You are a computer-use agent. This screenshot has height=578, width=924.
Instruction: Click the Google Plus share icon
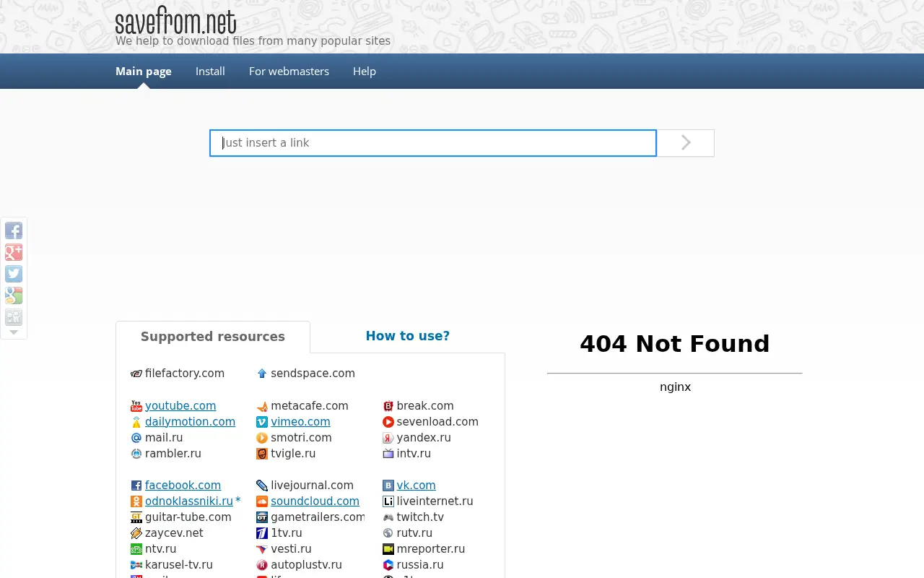click(14, 252)
